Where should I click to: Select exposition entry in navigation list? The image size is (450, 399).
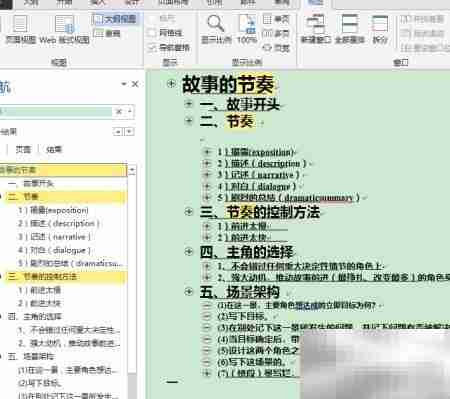(x=53, y=210)
